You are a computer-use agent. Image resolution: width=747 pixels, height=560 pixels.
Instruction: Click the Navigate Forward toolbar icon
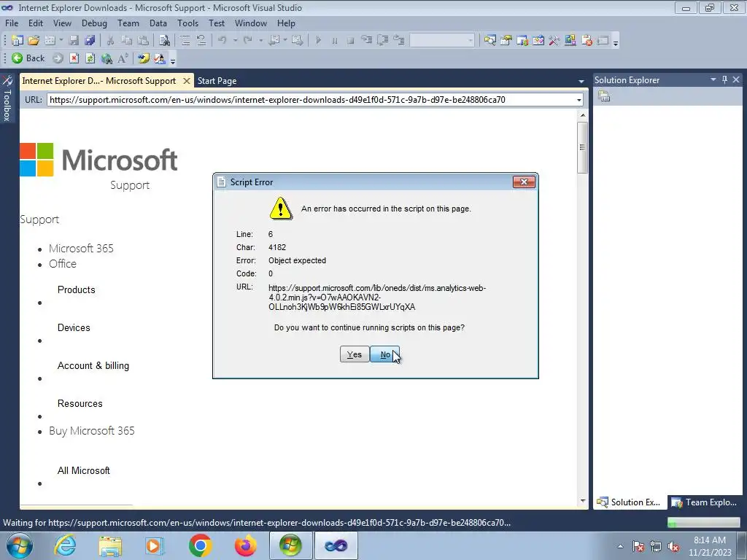click(298, 41)
